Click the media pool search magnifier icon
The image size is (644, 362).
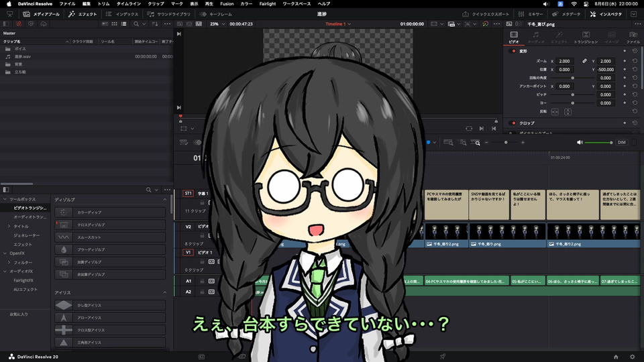136,24
